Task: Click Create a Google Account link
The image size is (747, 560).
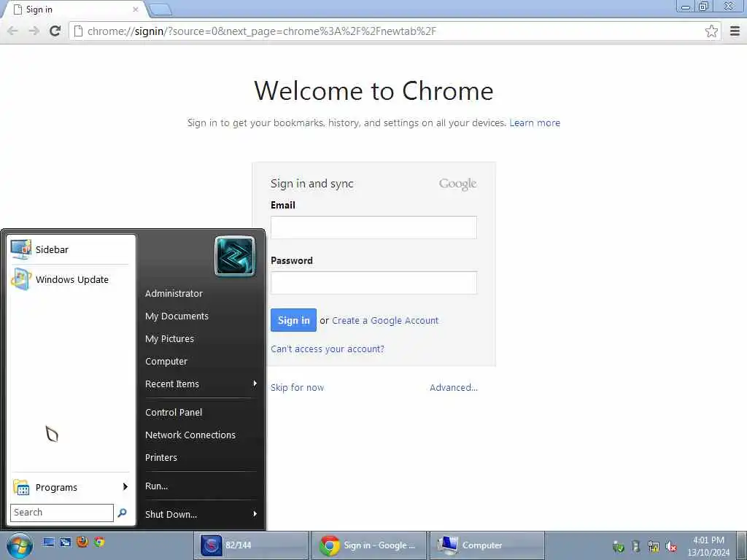Action: tap(385, 321)
